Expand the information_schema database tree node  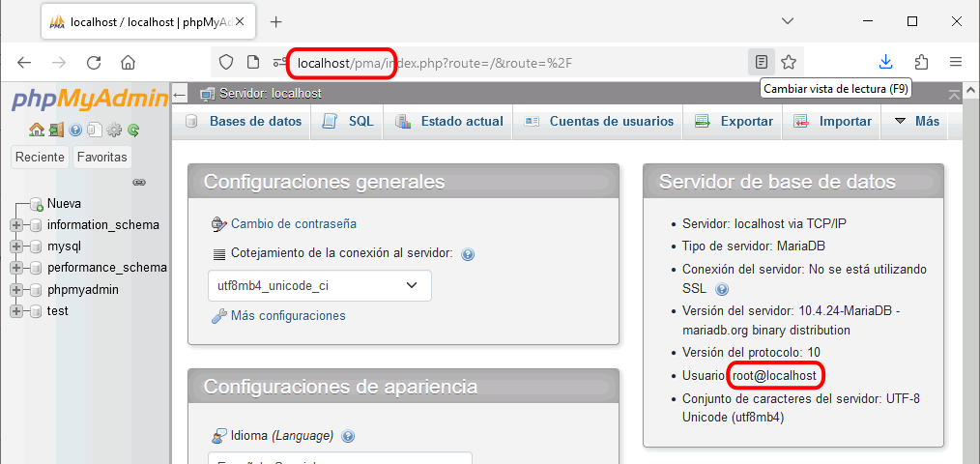[x=15, y=225]
